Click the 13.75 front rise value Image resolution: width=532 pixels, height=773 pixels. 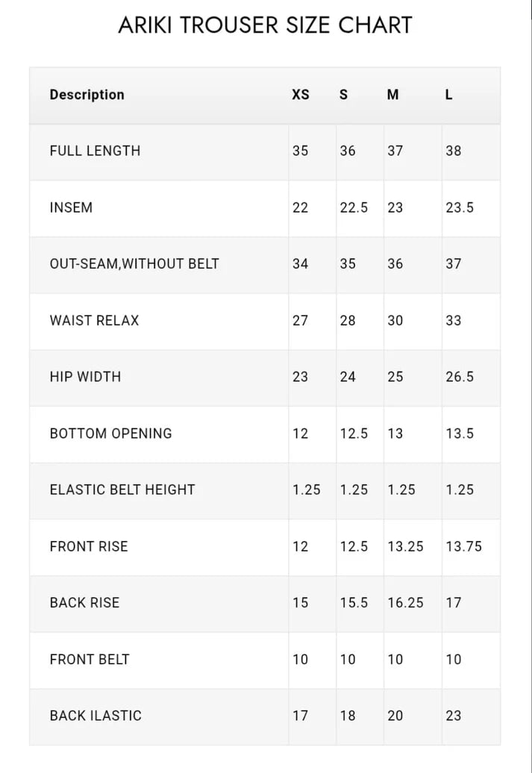[464, 546]
